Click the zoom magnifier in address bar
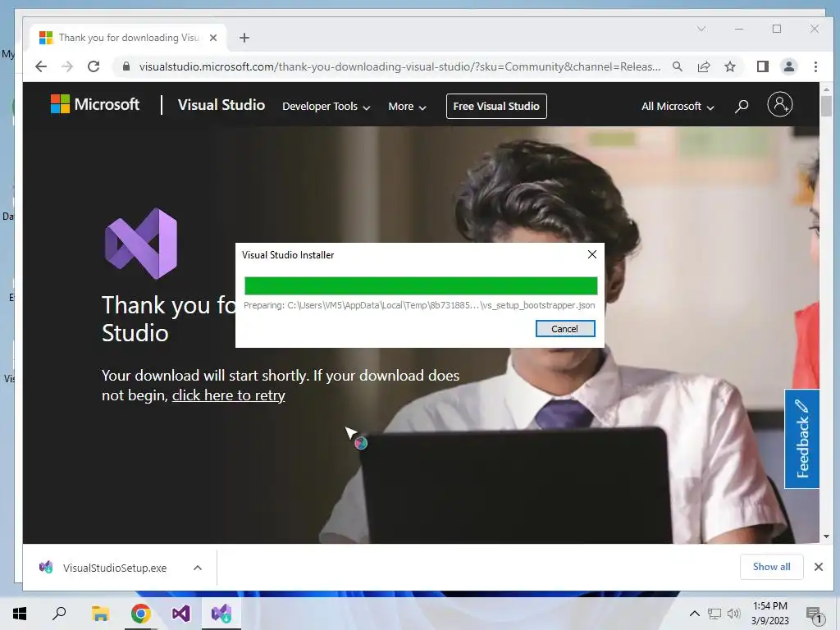Image resolution: width=840 pixels, height=630 pixels. pos(678,66)
